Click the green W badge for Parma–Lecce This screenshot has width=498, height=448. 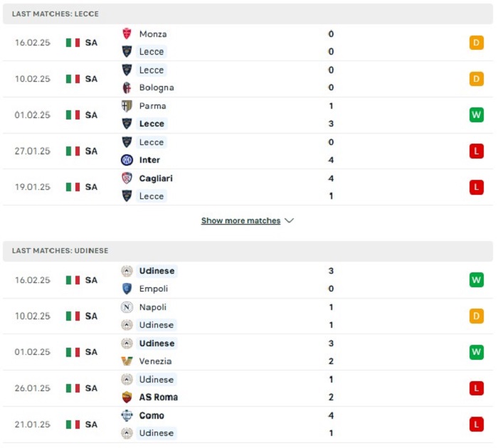[x=477, y=115]
